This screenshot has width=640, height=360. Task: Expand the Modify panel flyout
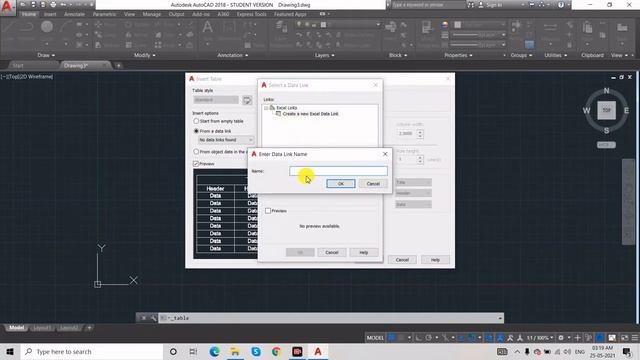145,55
